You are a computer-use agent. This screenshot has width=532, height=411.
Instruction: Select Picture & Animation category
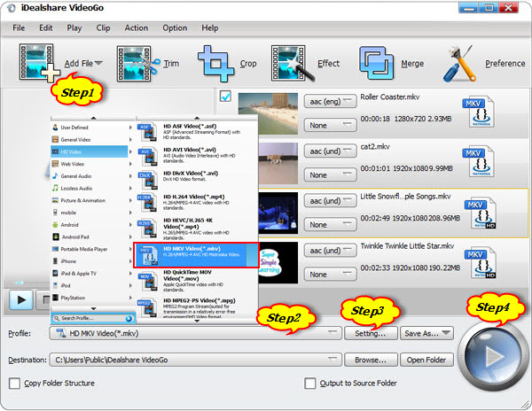91,200
